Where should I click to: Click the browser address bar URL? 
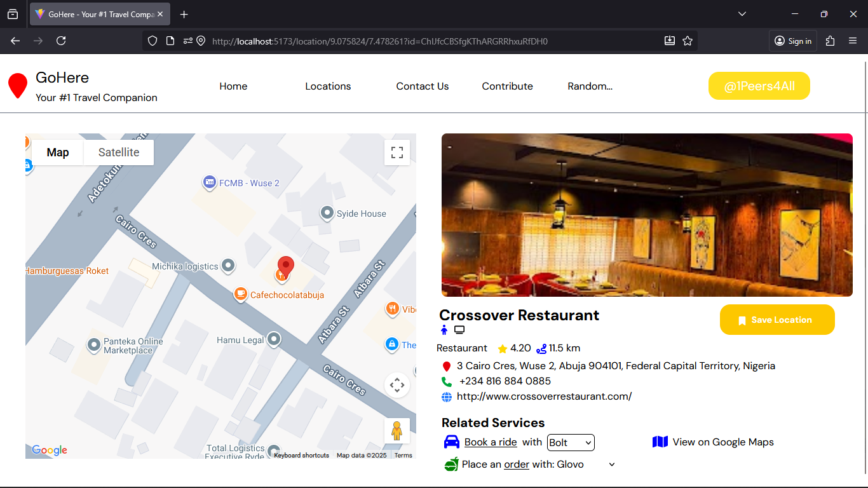[x=380, y=41]
